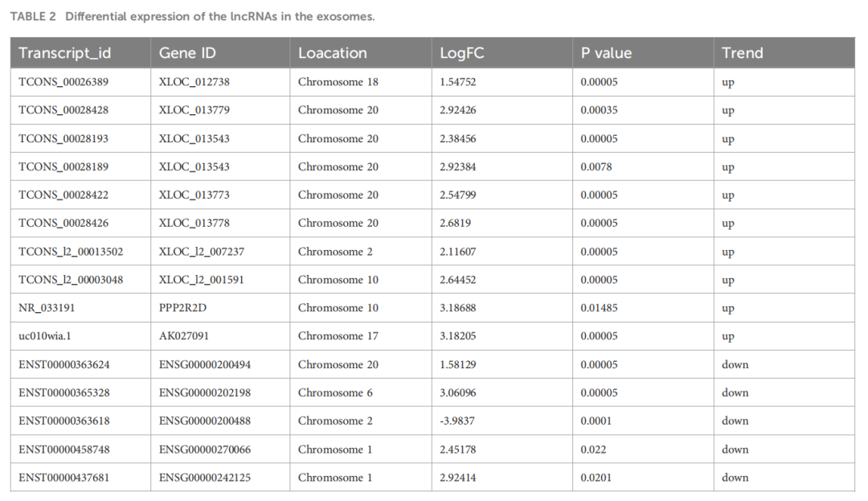Image resolution: width=868 pixels, height=501 pixels.
Task: Click transcript "TCONS_00028193"
Action: (63, 138)
